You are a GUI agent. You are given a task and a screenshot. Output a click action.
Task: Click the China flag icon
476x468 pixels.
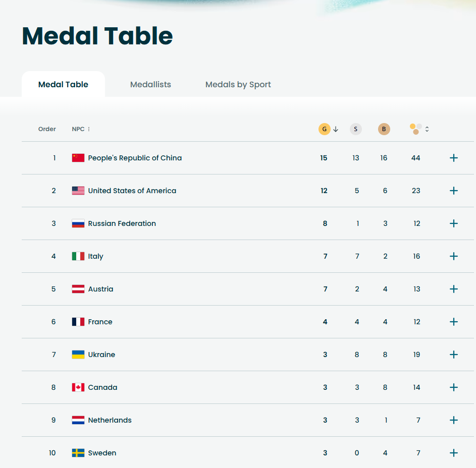click(x=77, y=157)
